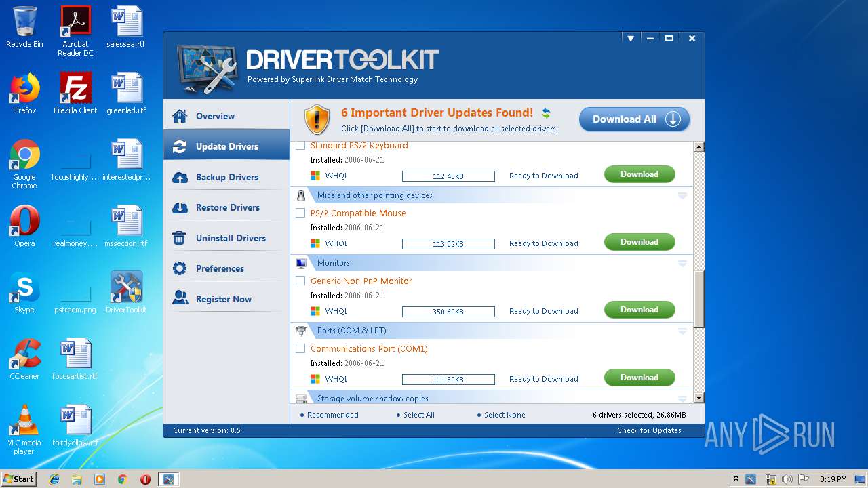The height and width of the screenshot is (488, 868).
Task: Click the orange shield warning icon
Action: (x=317, y=119)
